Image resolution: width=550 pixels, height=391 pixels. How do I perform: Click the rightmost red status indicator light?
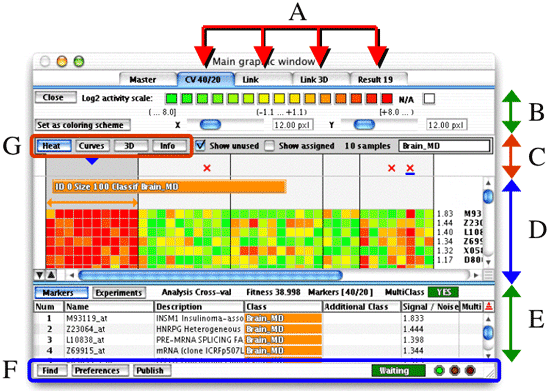click(x=470, y=370)
